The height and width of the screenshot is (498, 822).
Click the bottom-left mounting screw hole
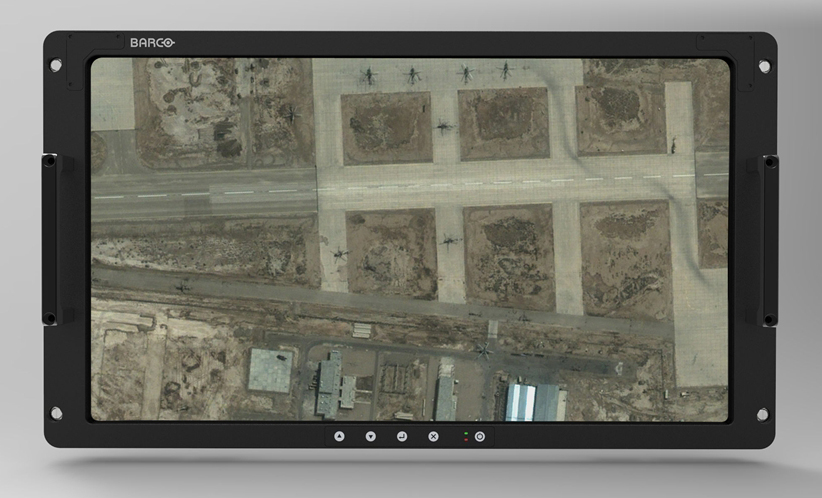point(56,412)
